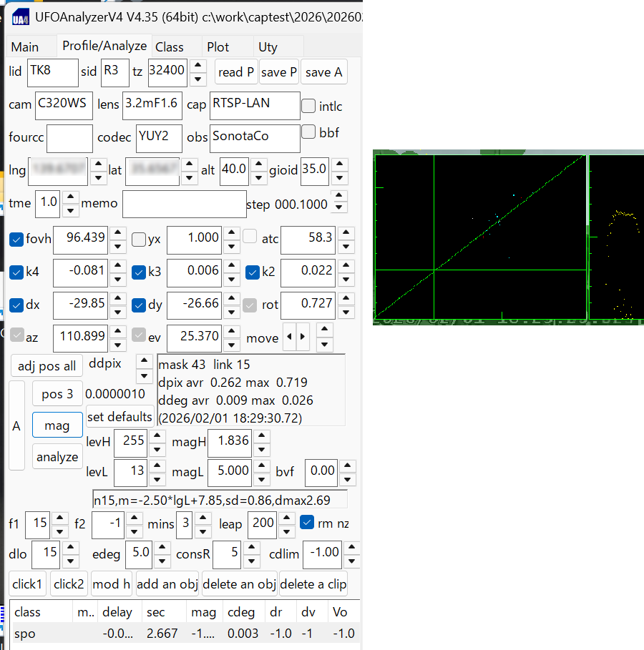644x650 pixels.
Task: Increase the cdlim value with up arrow
Action: (351, 548)
